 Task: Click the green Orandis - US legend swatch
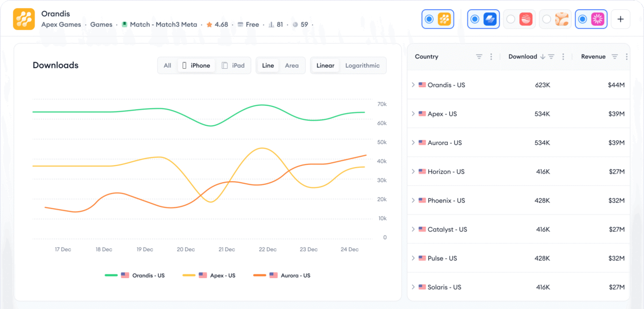tap(111, 275)
